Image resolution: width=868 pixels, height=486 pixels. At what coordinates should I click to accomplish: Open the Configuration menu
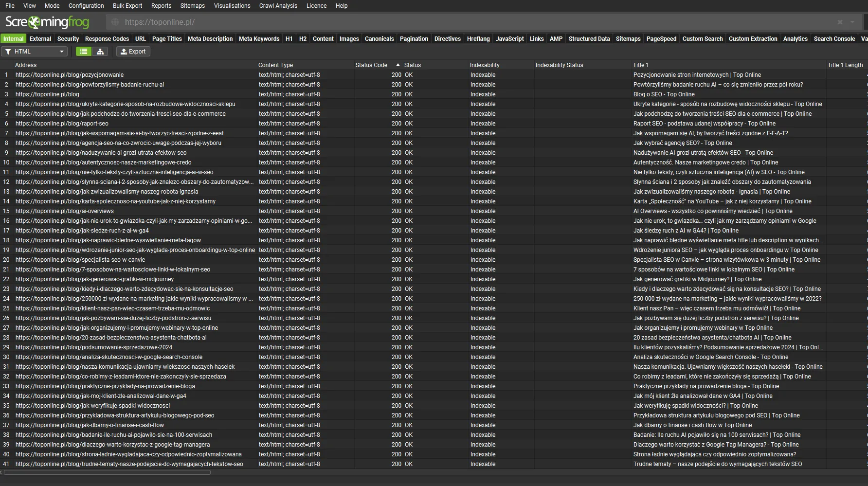click(86, 6)
